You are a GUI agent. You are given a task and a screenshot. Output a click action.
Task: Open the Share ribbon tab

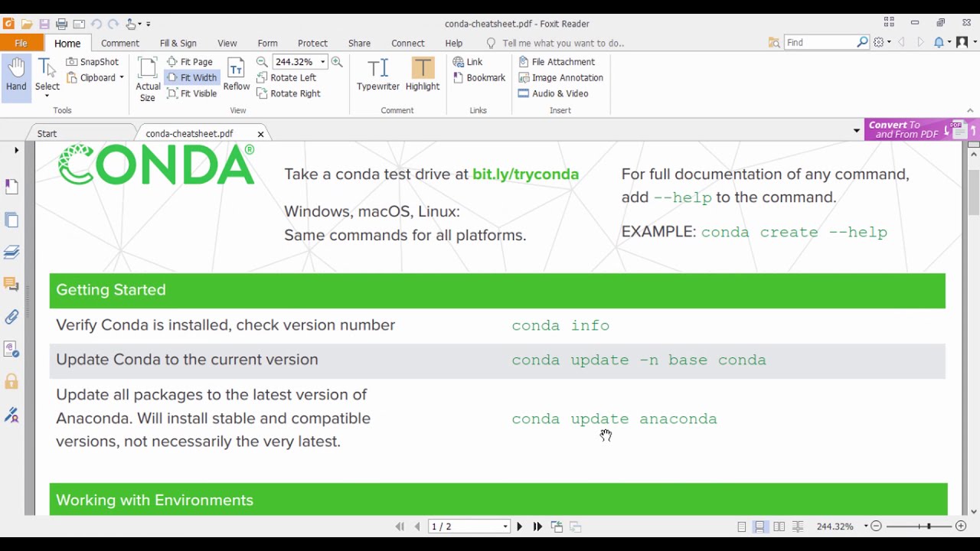pyautogui.click(x=359, y=44)
